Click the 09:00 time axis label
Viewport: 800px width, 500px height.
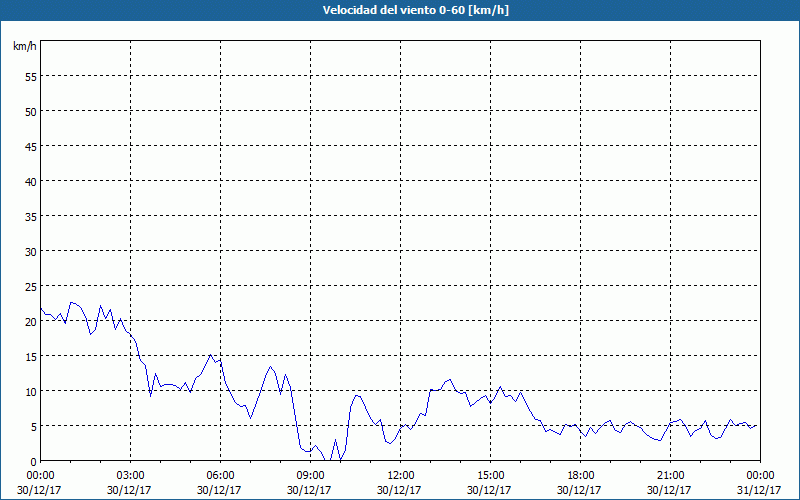coord(310,476)
